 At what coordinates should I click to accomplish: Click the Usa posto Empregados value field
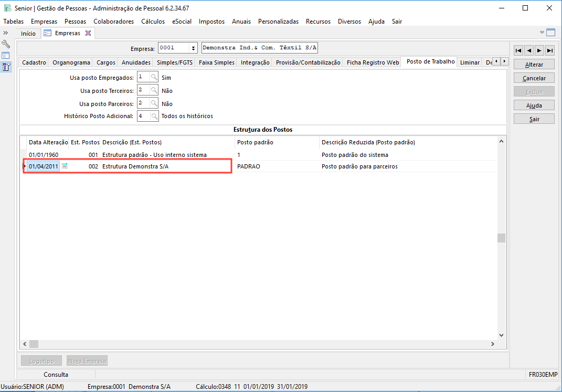tap(143, 77)
